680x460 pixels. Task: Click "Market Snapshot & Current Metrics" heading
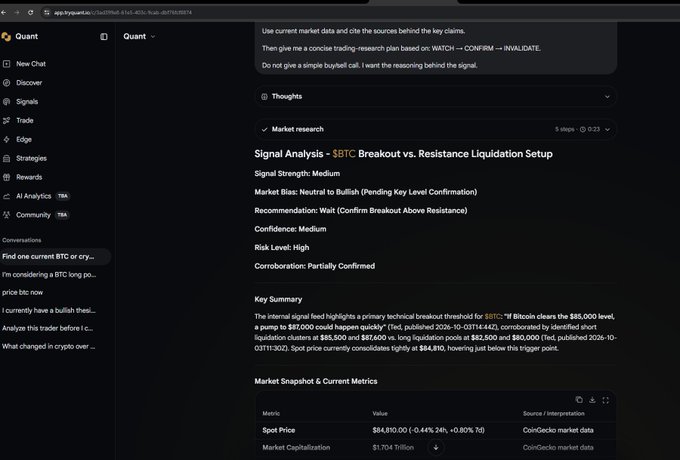click(x=316, y=382)
